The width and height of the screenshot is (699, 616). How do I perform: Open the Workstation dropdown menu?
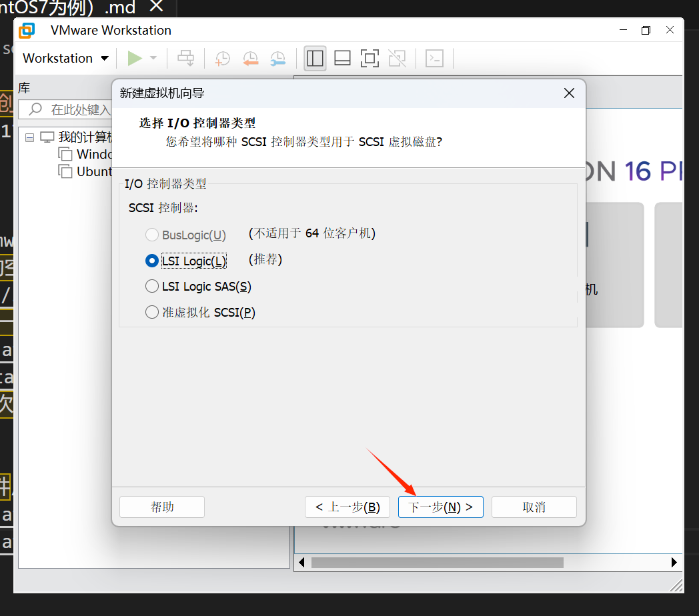65,59
